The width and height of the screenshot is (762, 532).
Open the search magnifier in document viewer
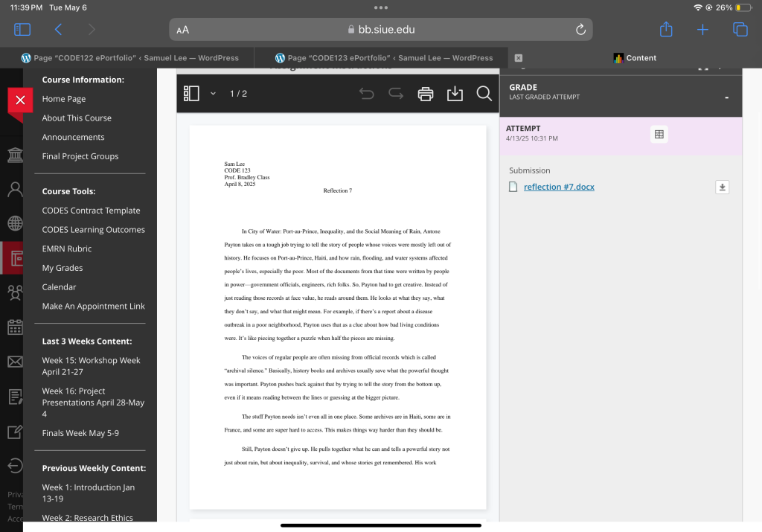484,94
